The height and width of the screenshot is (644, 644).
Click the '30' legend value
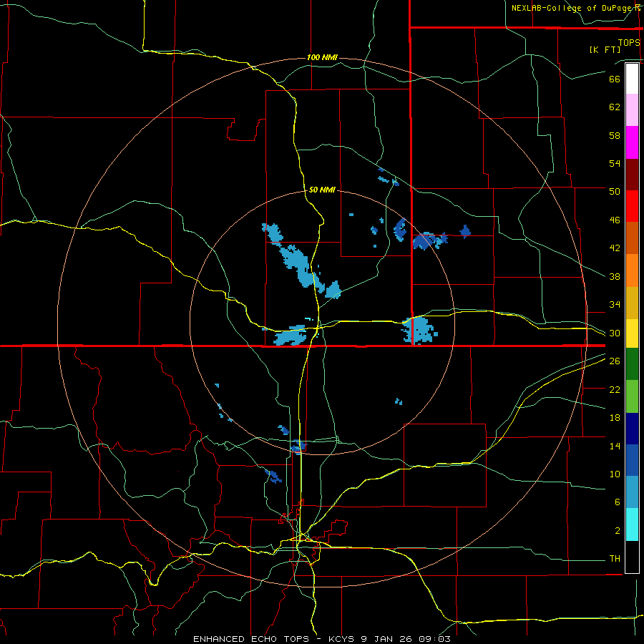[615, 333]
